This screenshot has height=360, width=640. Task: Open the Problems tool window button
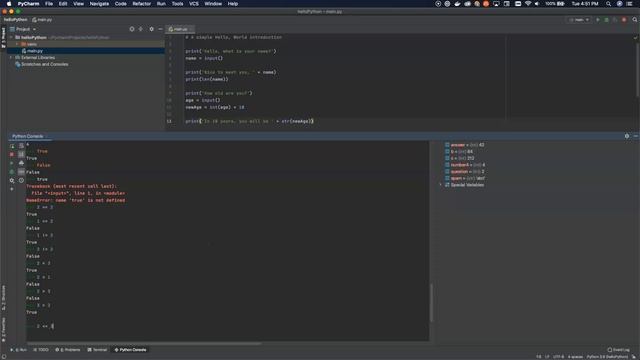(x=68, y=350)
